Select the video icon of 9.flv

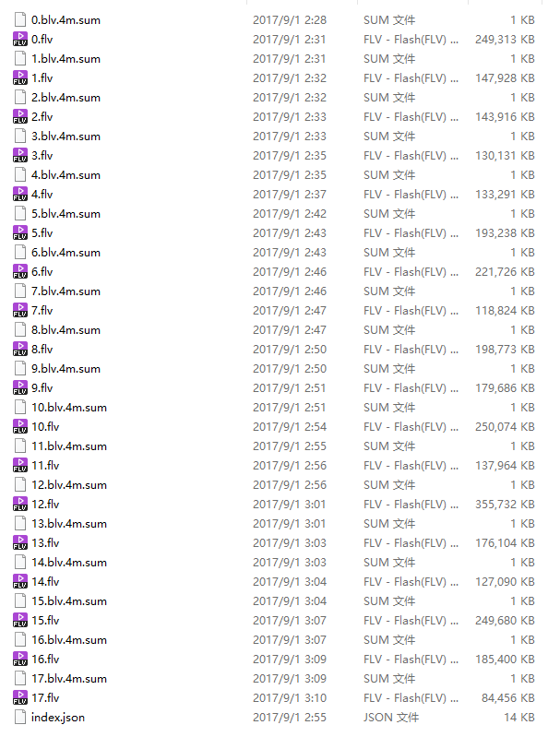tap(20, 387)
